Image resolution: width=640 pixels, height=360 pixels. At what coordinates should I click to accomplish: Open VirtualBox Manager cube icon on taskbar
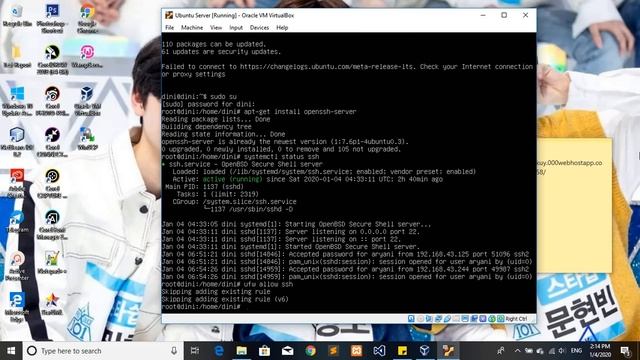pyautogui.click(x=425, y=351)
